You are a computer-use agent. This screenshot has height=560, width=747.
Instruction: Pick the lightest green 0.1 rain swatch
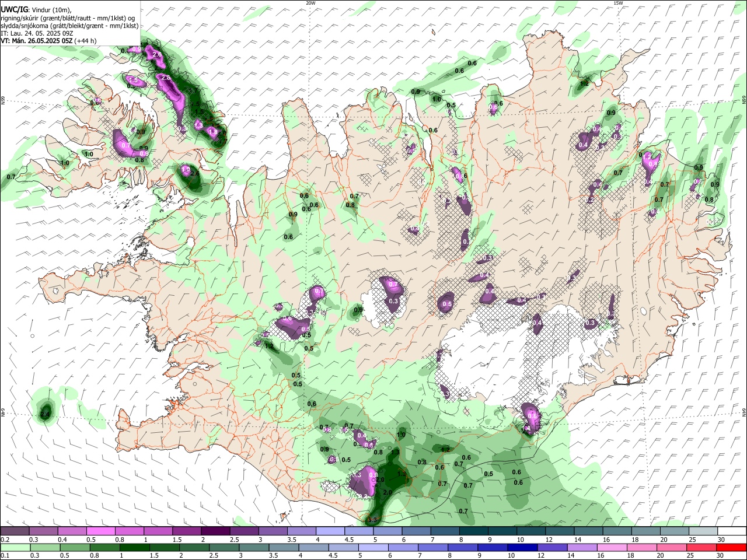coord(15,548)
